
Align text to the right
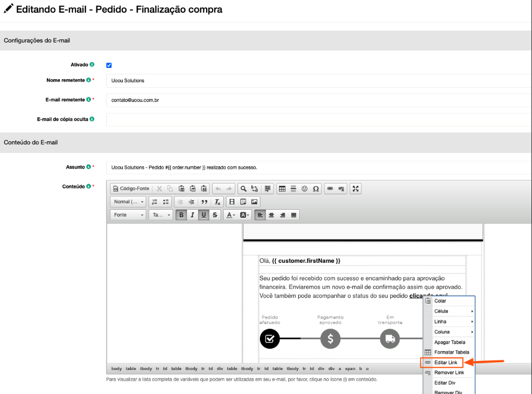pyautogui.click(x=282, y=215)
